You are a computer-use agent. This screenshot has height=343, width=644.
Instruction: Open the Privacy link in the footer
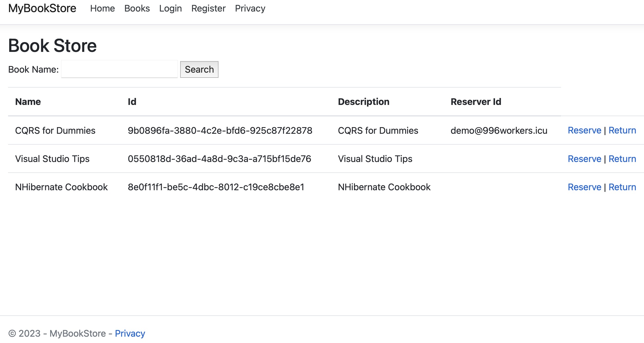pos(130,333)
